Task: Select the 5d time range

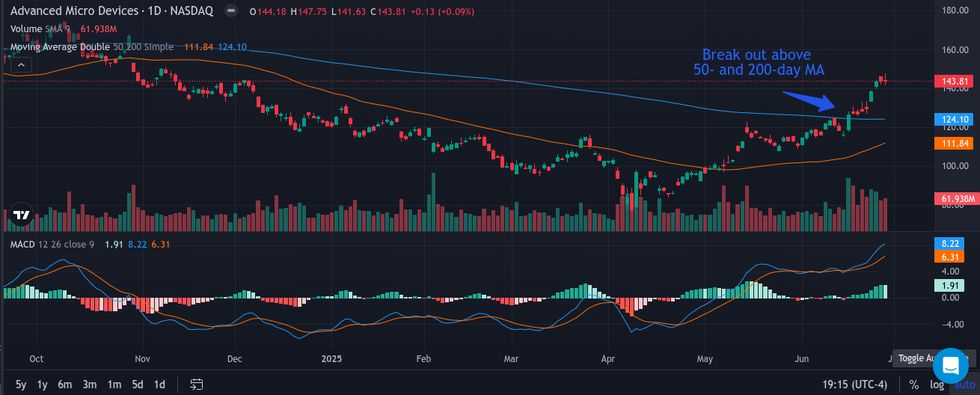Action: (x=138, y=385)
